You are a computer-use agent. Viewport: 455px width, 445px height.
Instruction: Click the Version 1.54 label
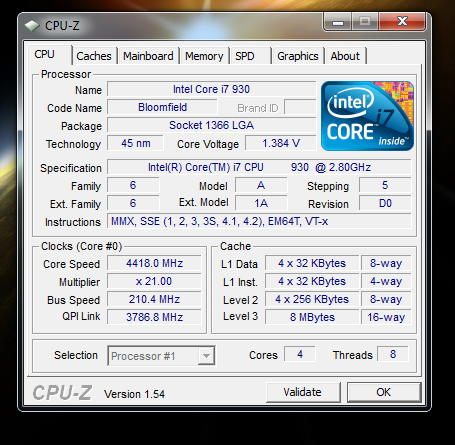[134, 394]
